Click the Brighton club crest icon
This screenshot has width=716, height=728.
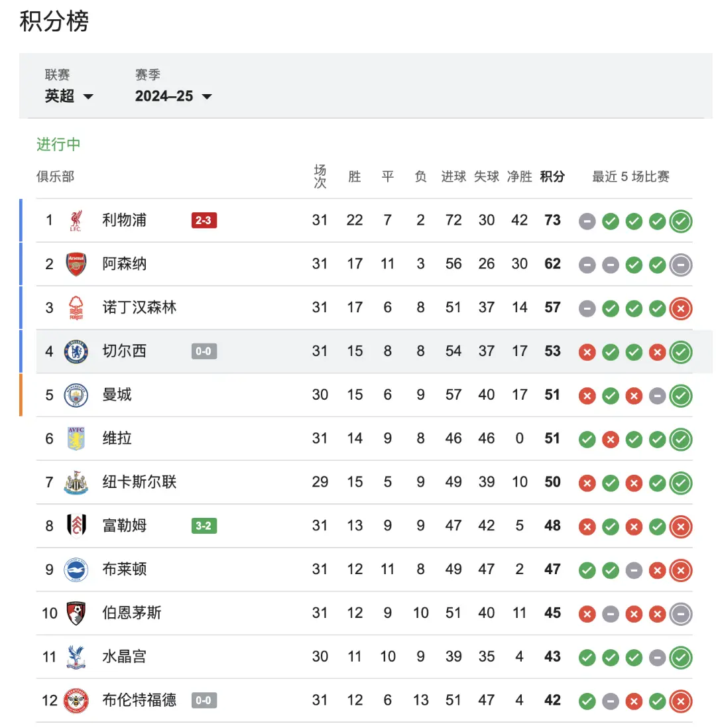tap(76, 570)
